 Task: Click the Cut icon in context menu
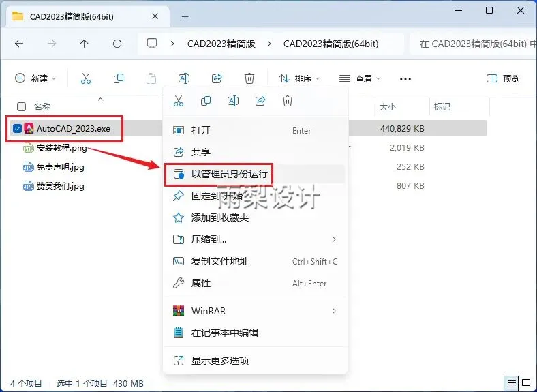179,101
